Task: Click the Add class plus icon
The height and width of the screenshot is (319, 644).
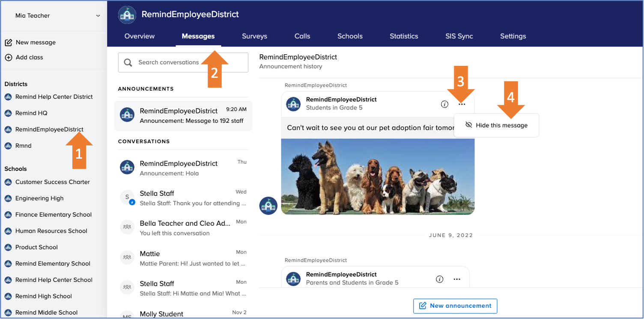Action: pos(8,57)
